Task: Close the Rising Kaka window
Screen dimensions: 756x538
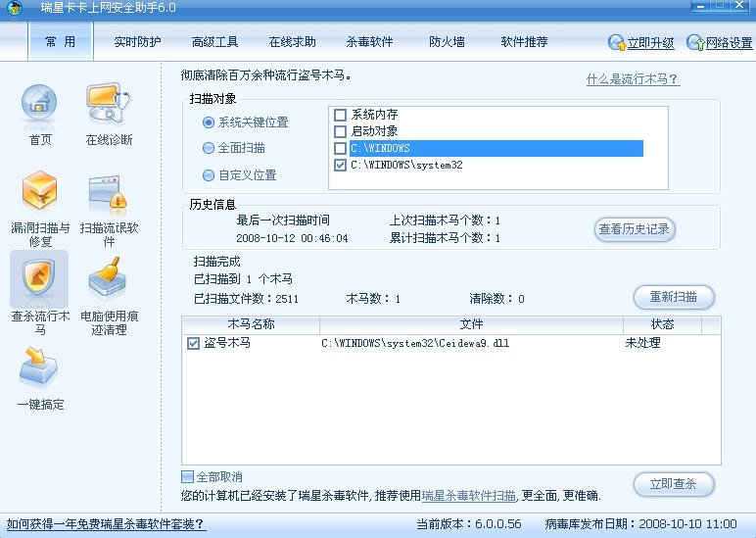Action: (x=739, y=5)
